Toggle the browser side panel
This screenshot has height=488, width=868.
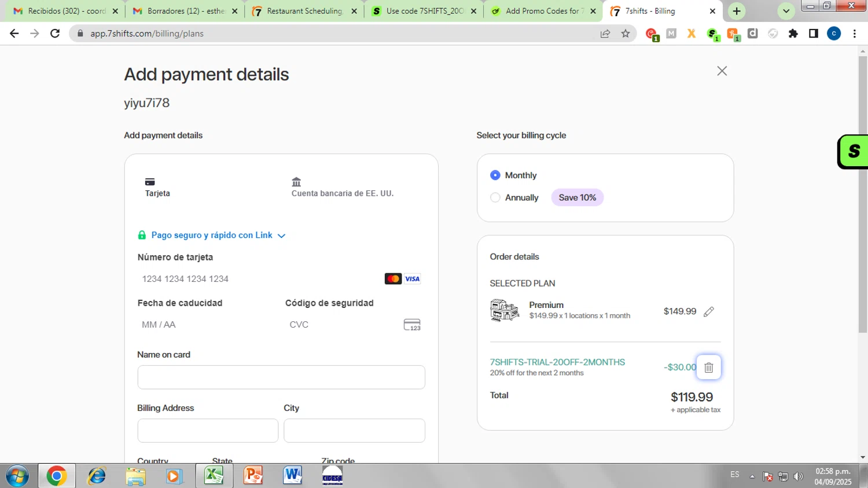point(814,34)
